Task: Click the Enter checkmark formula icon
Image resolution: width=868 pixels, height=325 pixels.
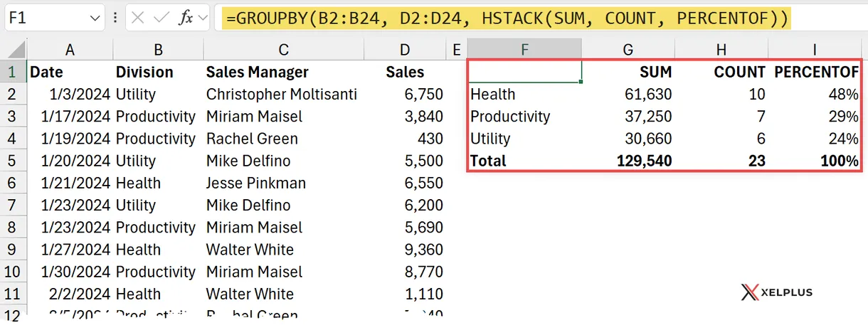Action: tap(162, 18)
